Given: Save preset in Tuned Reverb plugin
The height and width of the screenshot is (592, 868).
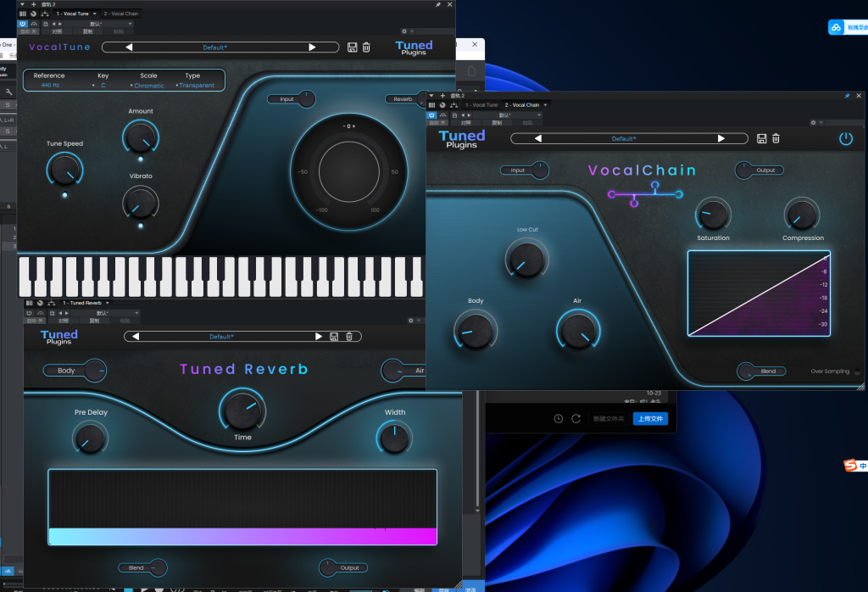Looking at the screenshot, I should coord(334,337).
